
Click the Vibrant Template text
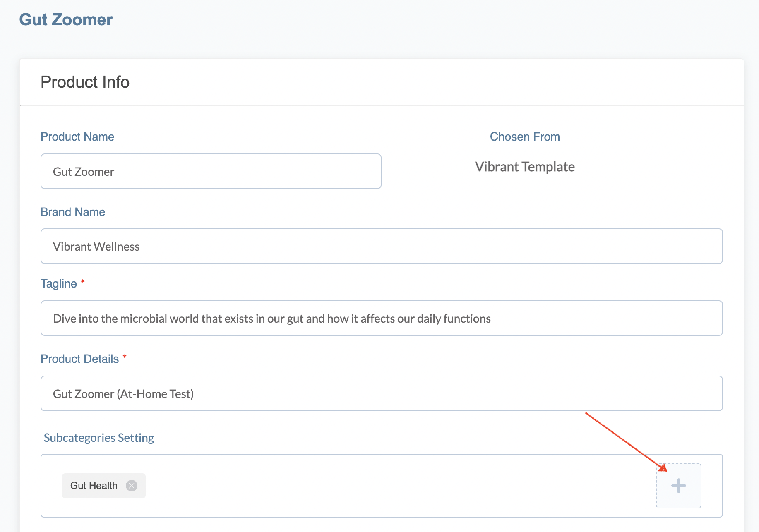tap(525, 167)
